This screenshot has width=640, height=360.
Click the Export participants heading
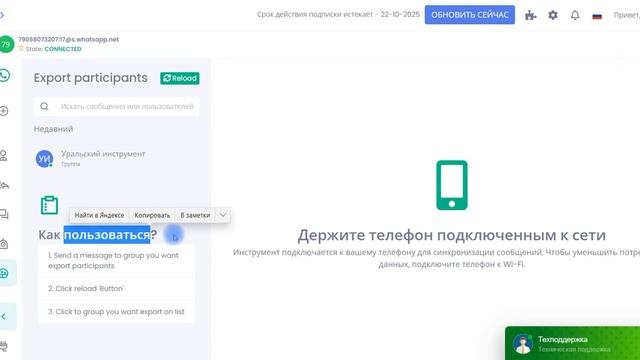click(91, 78)
